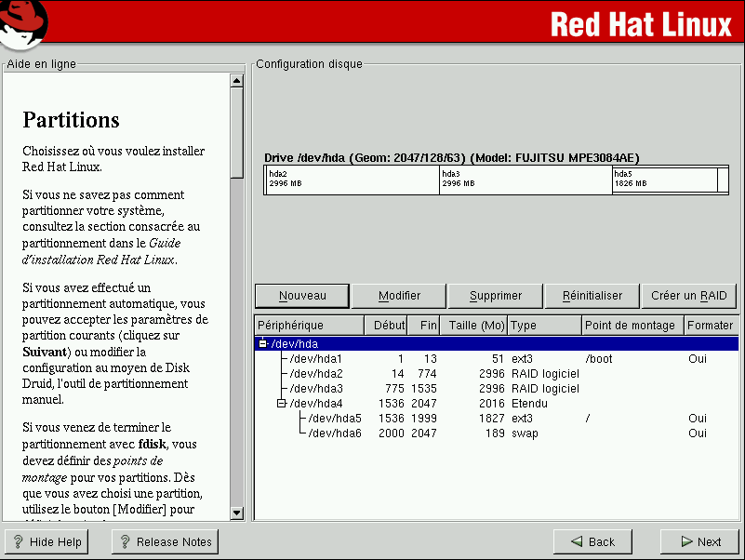
Task: Click the Début column header
Action: (386, 326)
